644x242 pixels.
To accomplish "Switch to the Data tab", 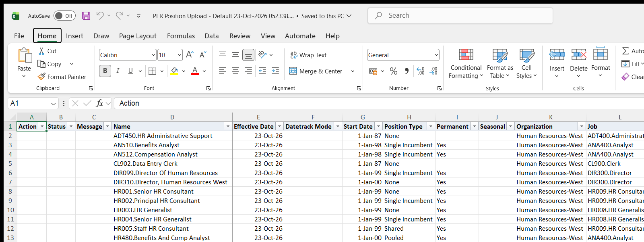I will pyautogui.click(x=211, y=36).
